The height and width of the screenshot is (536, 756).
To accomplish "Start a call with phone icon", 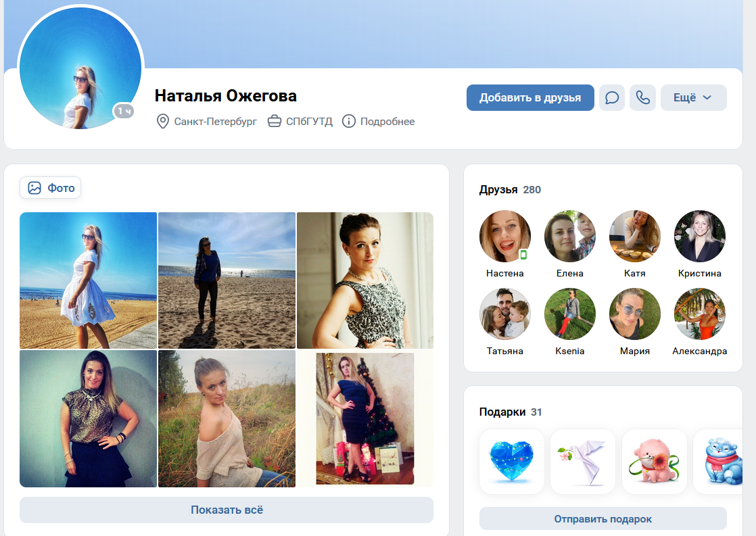I will pos(642,98).
